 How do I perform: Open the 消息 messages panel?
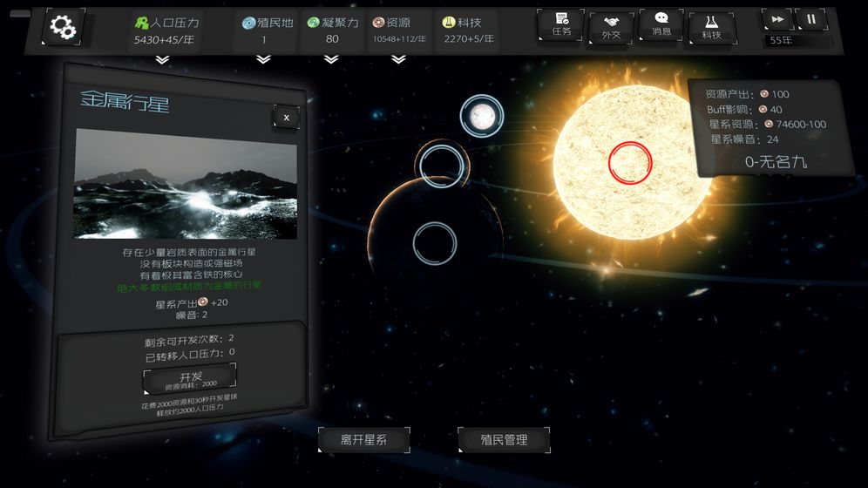pyautogui.click(x=661, y=24)
